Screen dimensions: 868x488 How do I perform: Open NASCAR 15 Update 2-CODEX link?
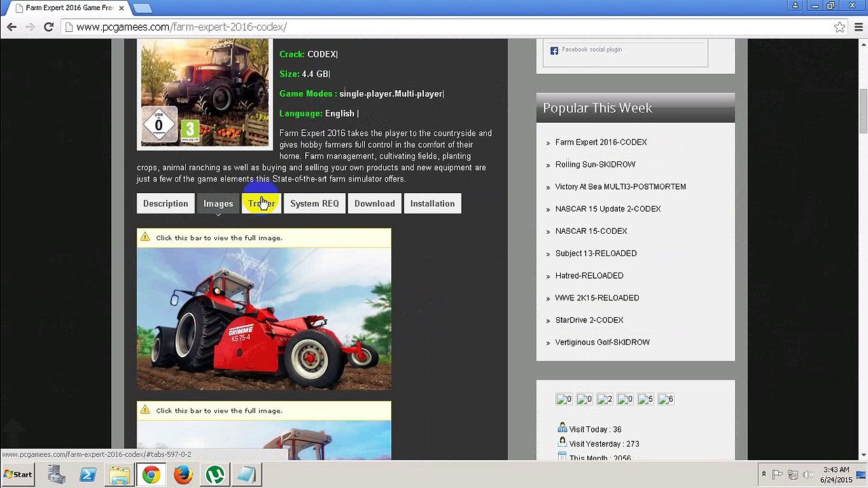[608, 209]
